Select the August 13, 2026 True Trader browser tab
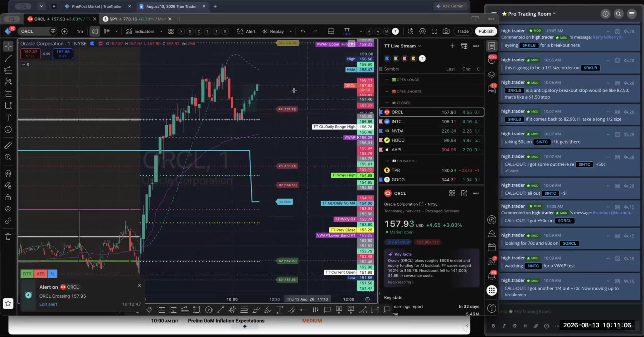The image size is (644, 337). coord(172,6)
